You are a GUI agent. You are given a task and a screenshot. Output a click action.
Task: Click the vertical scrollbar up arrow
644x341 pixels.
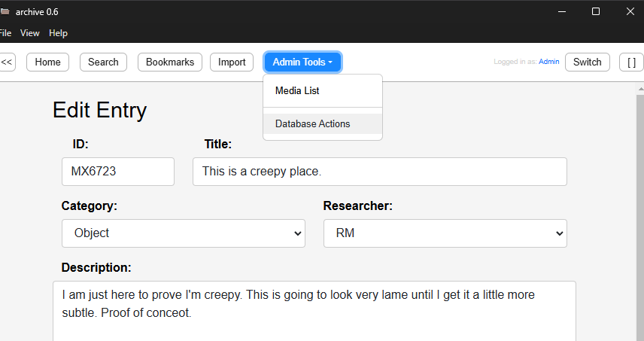[x=640, y=88]
